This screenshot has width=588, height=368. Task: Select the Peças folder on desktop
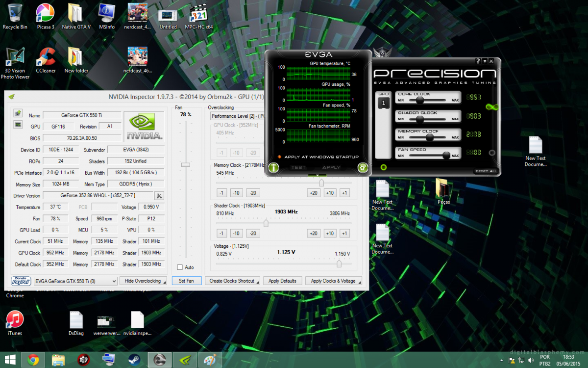pyautogui.click(x=443, y=192)
